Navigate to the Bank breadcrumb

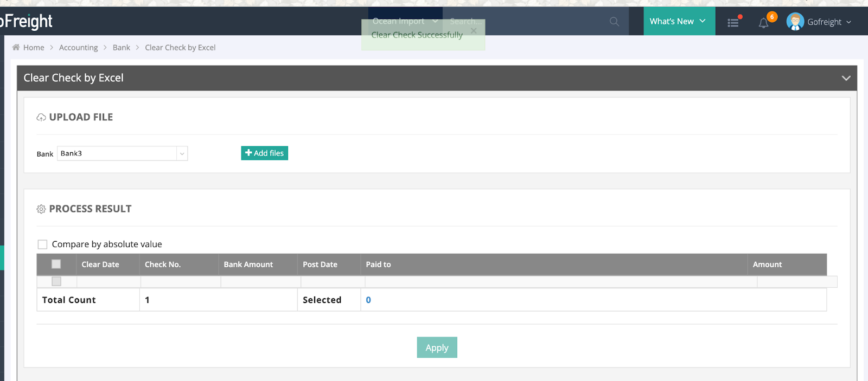pyautogui.click(x=121, y=48)
